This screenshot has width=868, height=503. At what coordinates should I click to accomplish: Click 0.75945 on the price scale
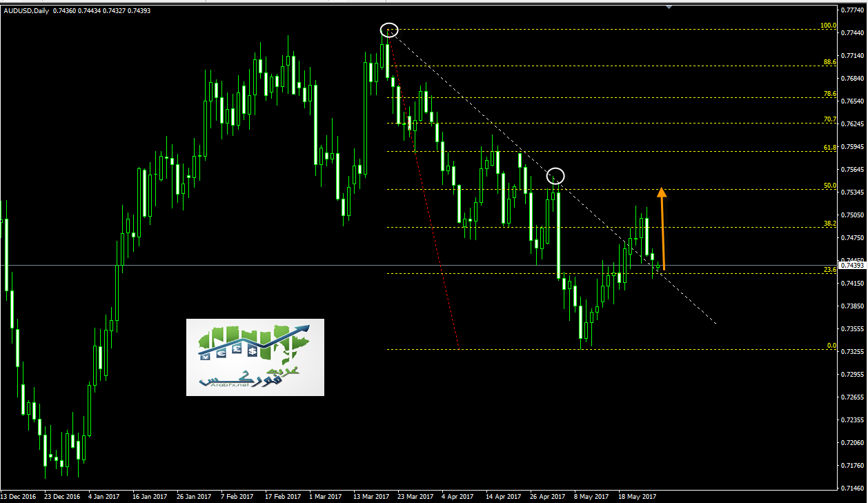854,147
